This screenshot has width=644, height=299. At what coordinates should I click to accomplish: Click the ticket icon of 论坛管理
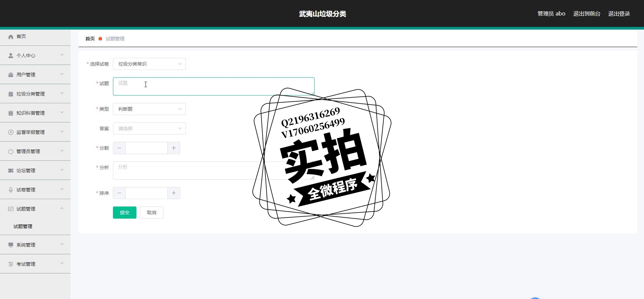(x=11, y=171)
